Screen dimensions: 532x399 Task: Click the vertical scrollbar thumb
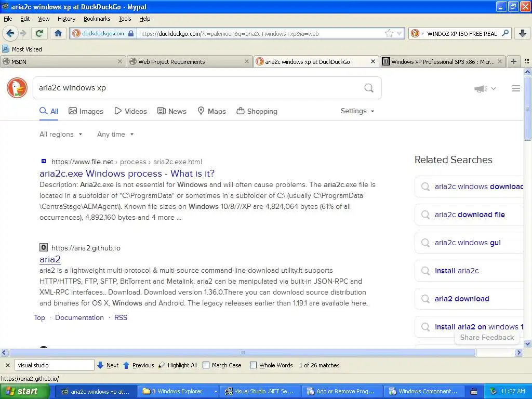tap(527, 109)
